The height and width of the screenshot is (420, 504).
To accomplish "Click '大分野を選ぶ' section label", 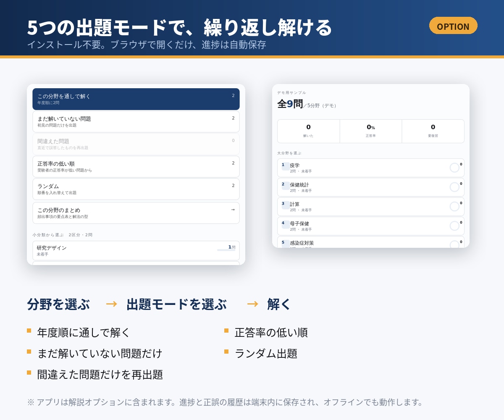I will [289, 153].
